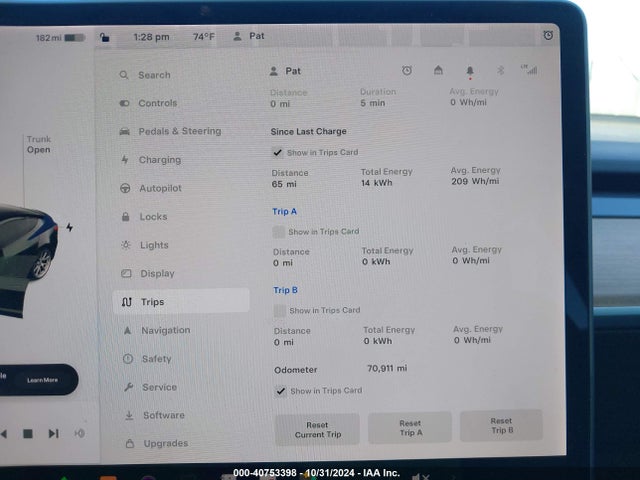Viewport: 640px width, 480px height.
Task: Check Show in Trips Card for Trip B
Action: (x=280, y=311)
